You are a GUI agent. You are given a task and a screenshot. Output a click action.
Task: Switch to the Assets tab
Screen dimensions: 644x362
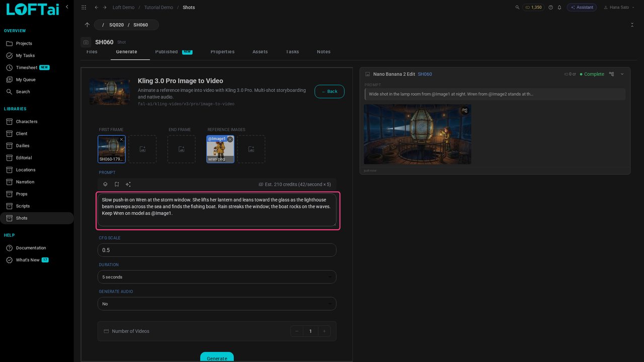point(260,52)
